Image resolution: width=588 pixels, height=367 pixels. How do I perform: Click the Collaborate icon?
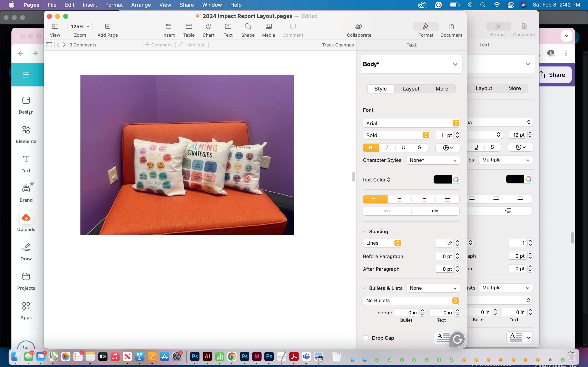tap(359, 27)
